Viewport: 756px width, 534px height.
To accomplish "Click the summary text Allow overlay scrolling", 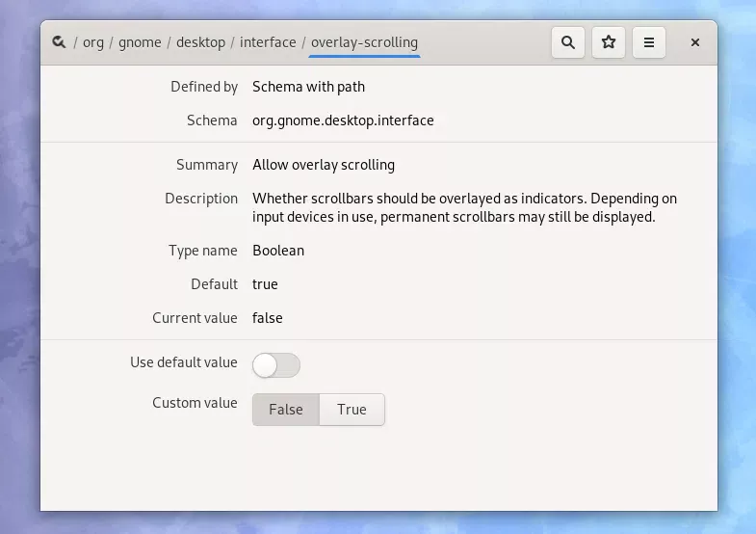I will click(x=324, y=165).
